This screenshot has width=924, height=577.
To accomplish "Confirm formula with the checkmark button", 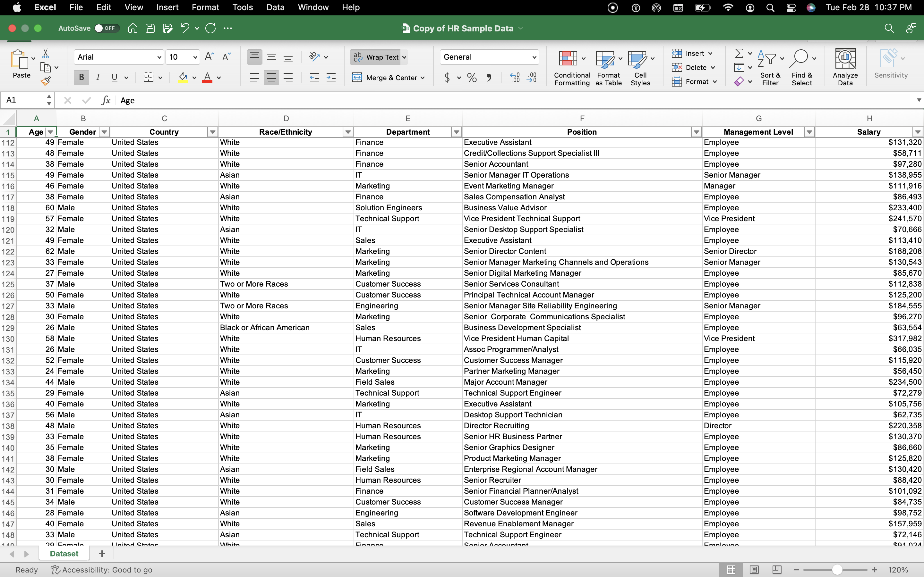I will pyautogui.click(x=86, y=100).
